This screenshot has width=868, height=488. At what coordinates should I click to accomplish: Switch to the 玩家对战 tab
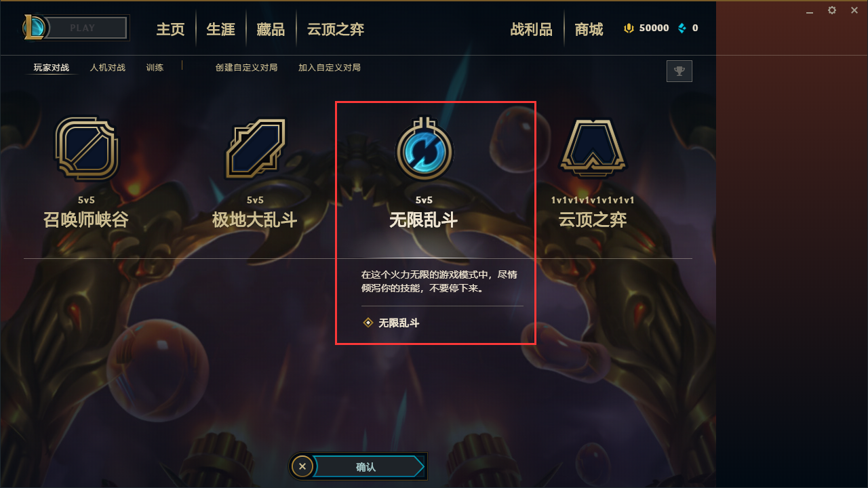click(x=52, y=68)
